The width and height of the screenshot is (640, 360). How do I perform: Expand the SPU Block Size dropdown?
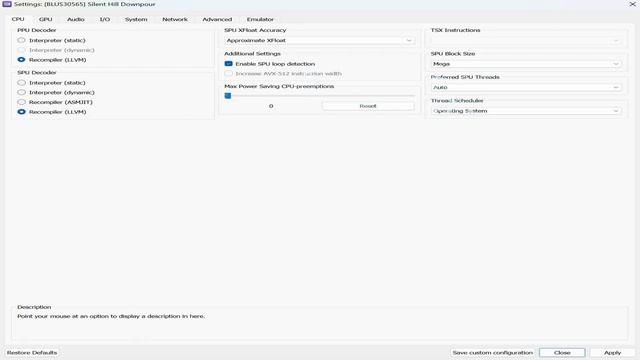[x=526, y=64]
